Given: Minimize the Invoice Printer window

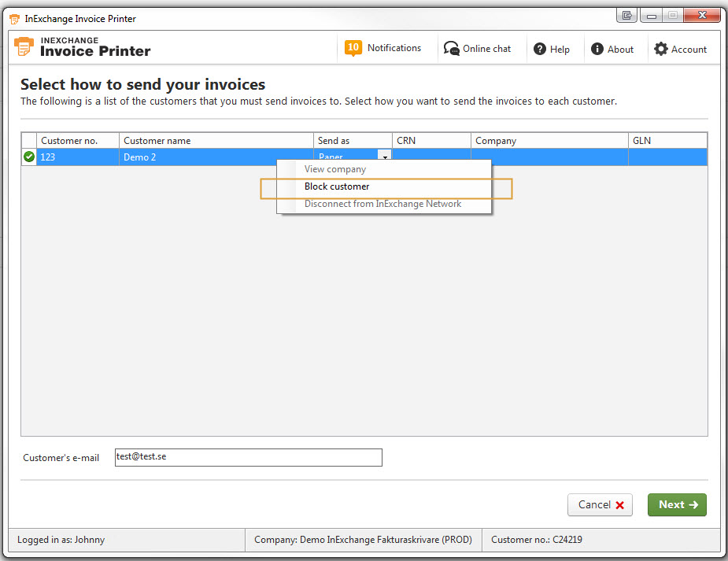Looking at the screenshot, I should click(x=652, y=16).
